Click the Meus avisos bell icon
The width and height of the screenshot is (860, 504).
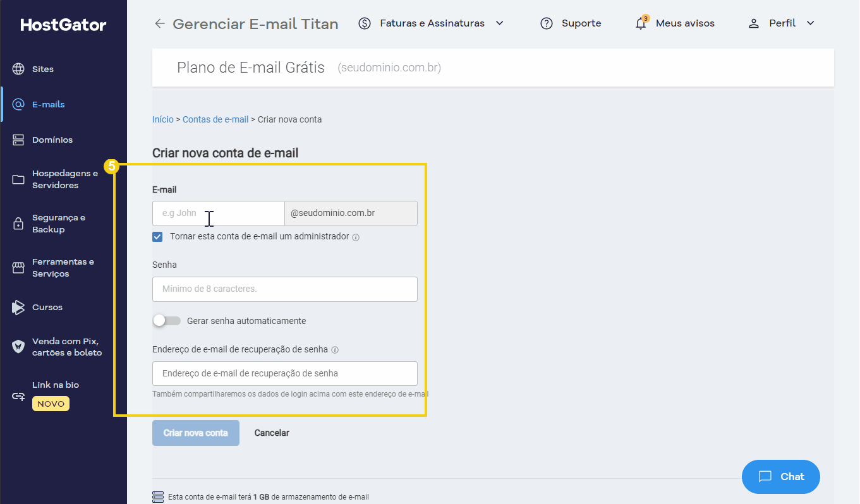(641, 23)
